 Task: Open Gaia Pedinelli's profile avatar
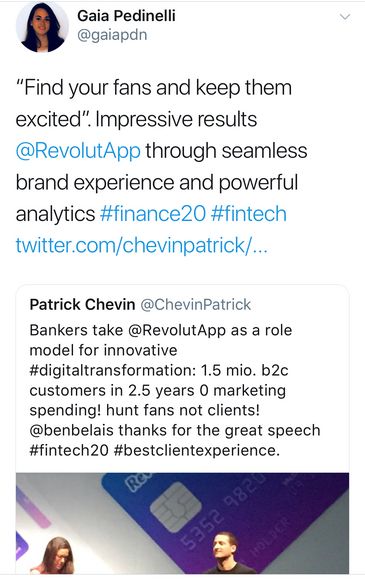point(42,27)
